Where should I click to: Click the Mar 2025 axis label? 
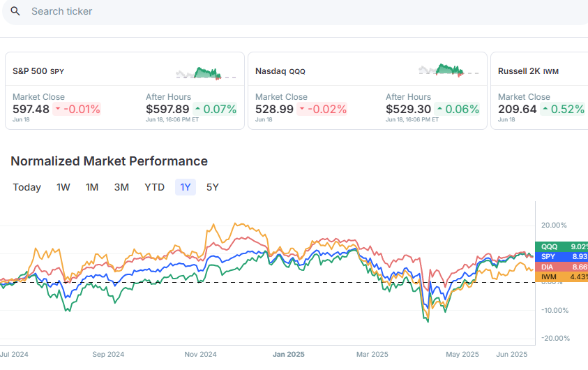click(372, 354)
